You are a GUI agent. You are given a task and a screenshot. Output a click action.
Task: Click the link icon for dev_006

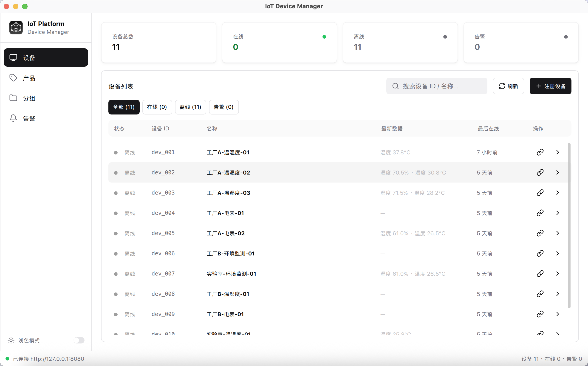[x=540, y=253]
